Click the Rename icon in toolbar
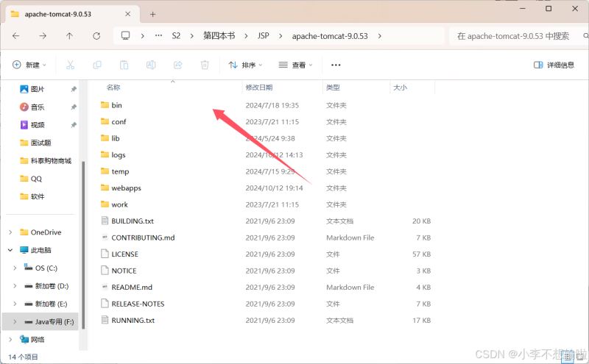Image resolution: width=589 pixels, height=364 pixels. coord(151,65)
